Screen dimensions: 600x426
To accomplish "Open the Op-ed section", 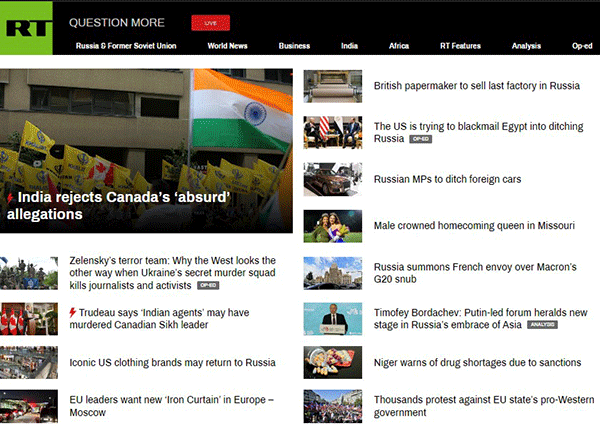I will (x=582, y=46).
